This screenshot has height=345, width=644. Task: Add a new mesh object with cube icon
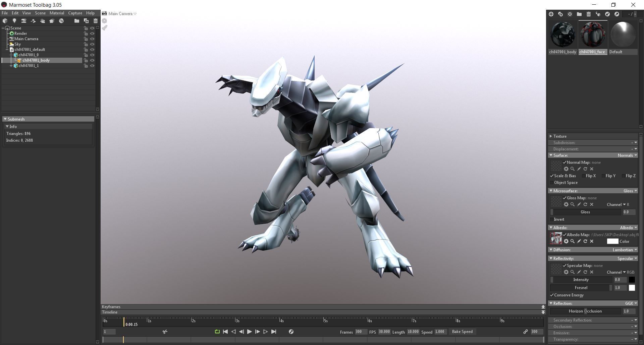[5, 21]
